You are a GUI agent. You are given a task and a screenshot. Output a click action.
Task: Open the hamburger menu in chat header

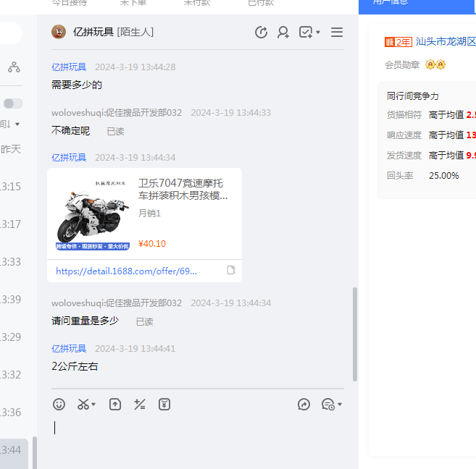pos(337,32)
